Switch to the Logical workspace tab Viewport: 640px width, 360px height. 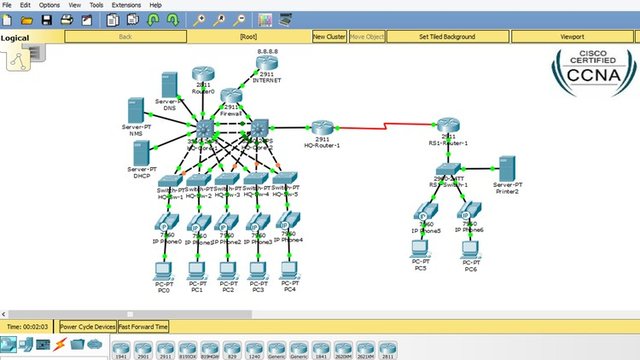(15, 38)
